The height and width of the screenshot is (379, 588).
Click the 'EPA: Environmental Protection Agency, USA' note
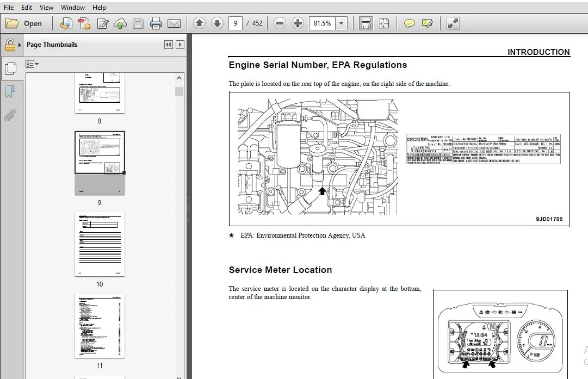coord(302,235)
